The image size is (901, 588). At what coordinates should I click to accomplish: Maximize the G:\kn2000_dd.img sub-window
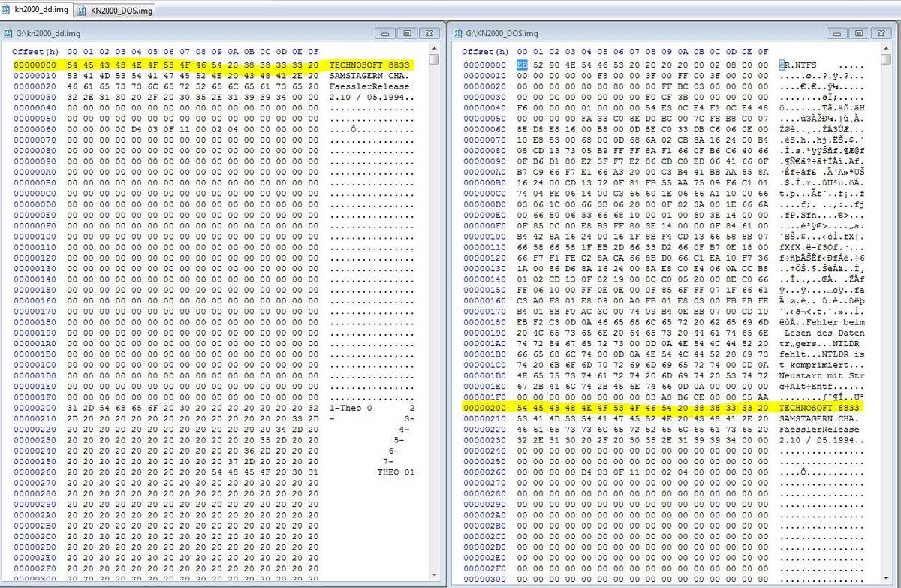pyautogui.click(x=407, y=33)
